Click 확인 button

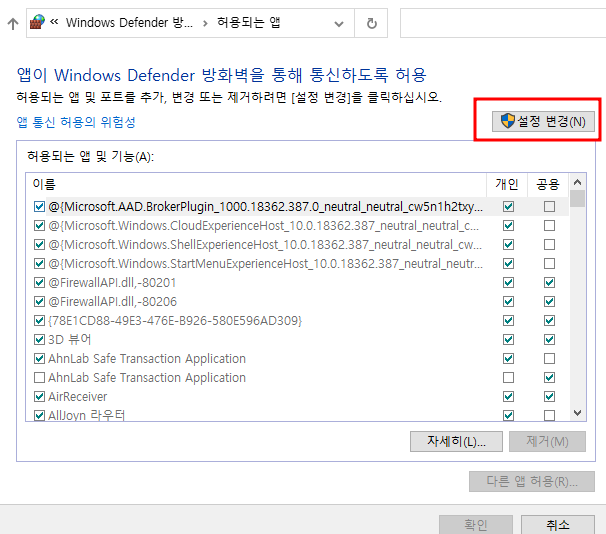[476, 524]
